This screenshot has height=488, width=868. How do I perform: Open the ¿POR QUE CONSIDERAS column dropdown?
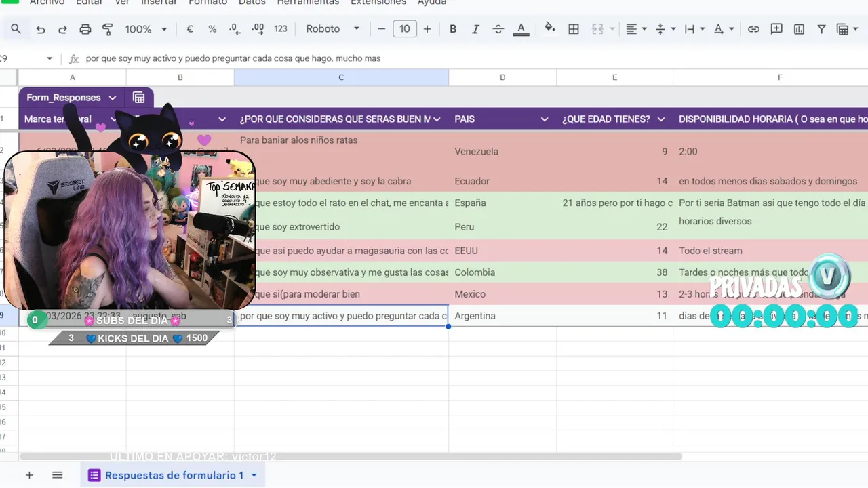[437, 119]
